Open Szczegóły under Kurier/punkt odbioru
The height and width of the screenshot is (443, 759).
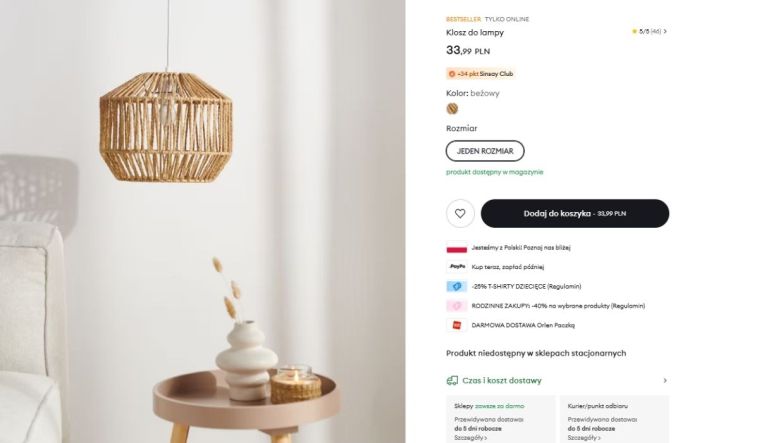pos(584,438)
